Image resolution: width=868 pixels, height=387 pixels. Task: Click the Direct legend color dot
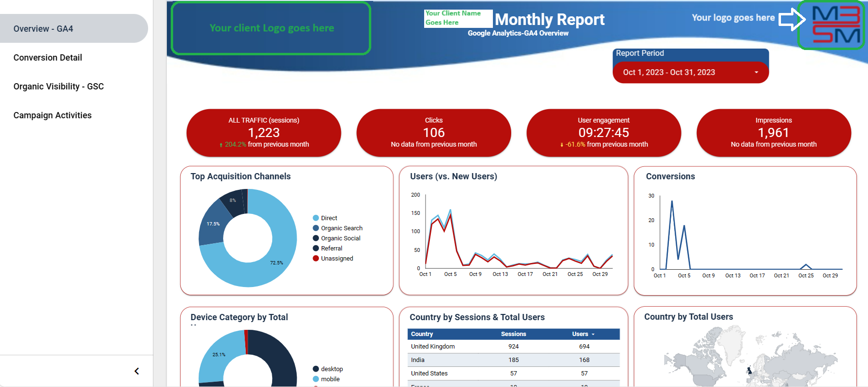pyautogui.click(x=316, y=218)
